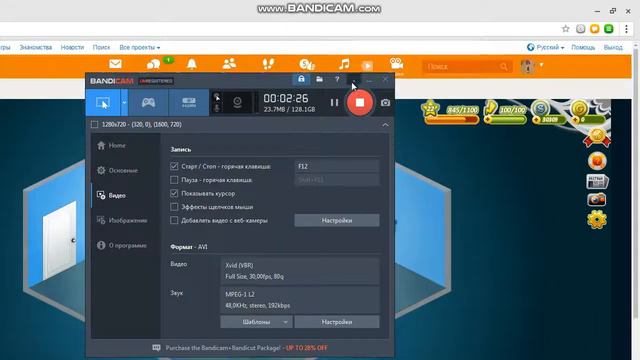Bookmark page with star icon
Viewport: 640px width, 360px height.
pyautogui.click(x=565, y=29)
